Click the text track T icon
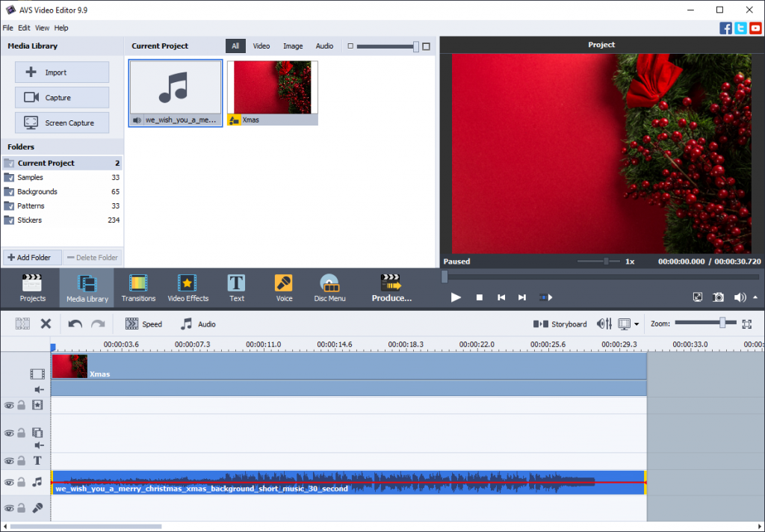 (x=37, y=460)
